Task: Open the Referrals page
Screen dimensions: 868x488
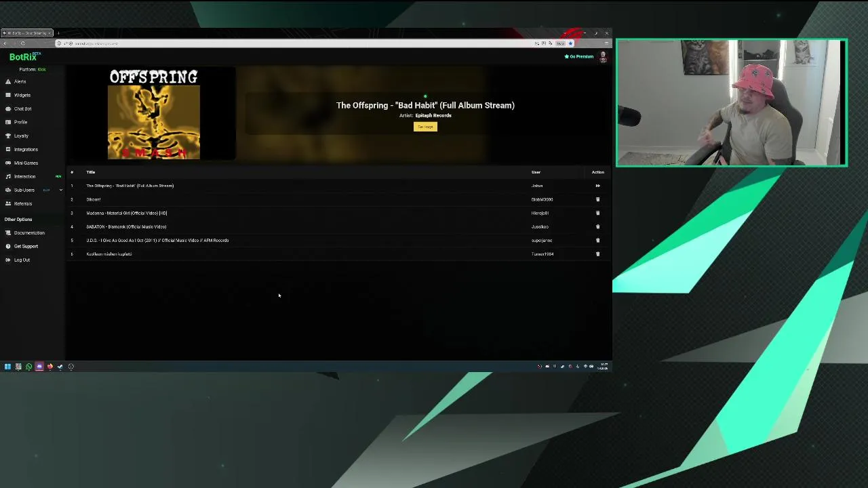Action: pos(23,203)
